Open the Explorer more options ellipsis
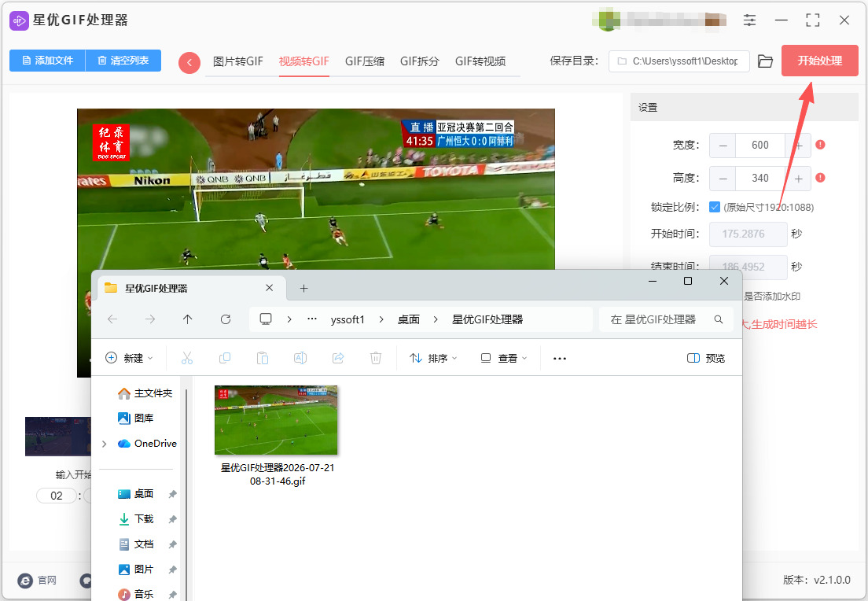Viewport: 868px width, 601px height. coord(560,359)
